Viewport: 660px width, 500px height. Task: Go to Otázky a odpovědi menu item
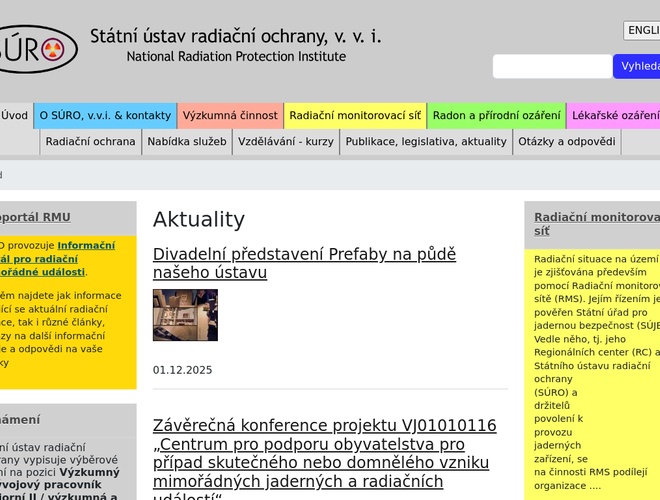[566, 142]
